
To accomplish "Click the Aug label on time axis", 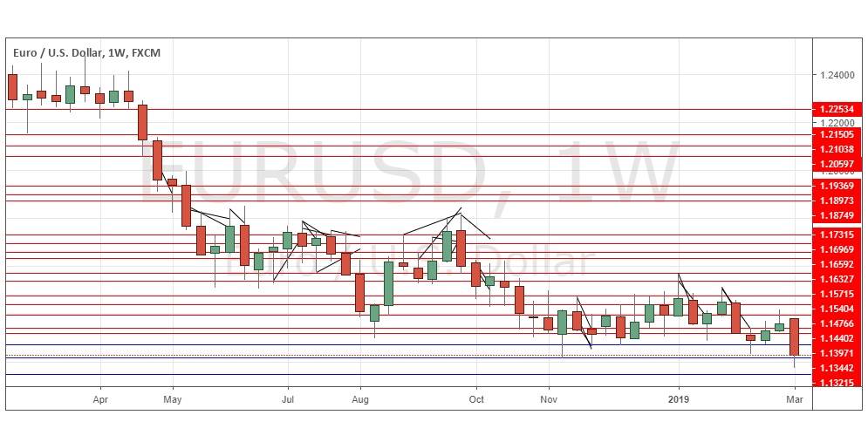I will (359, 399).
